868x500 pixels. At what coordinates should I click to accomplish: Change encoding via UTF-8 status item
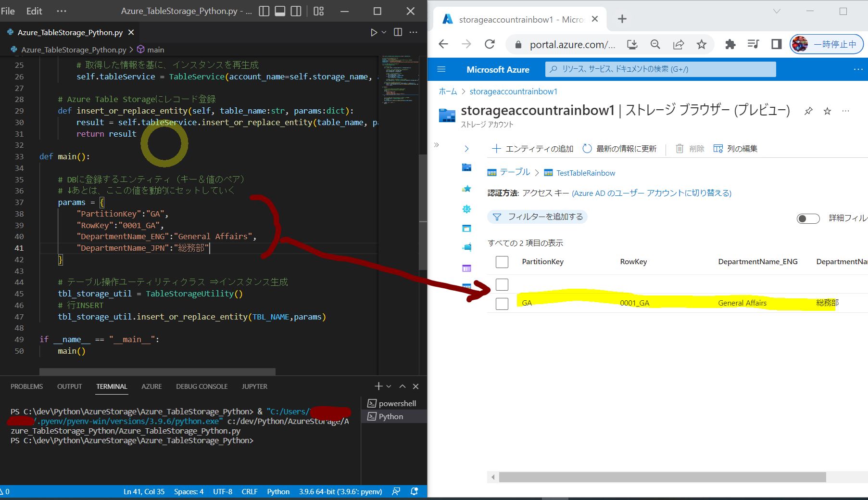[x=223, y=492]
